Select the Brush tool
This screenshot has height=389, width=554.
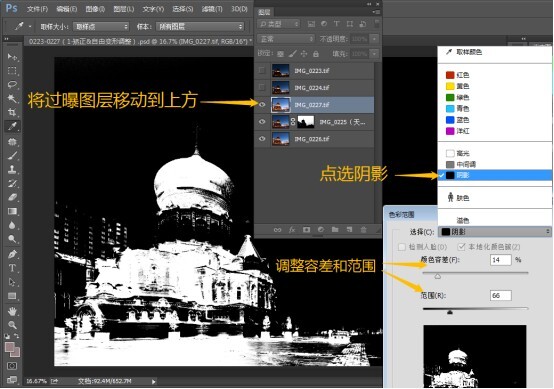click(x=12, y=155)
